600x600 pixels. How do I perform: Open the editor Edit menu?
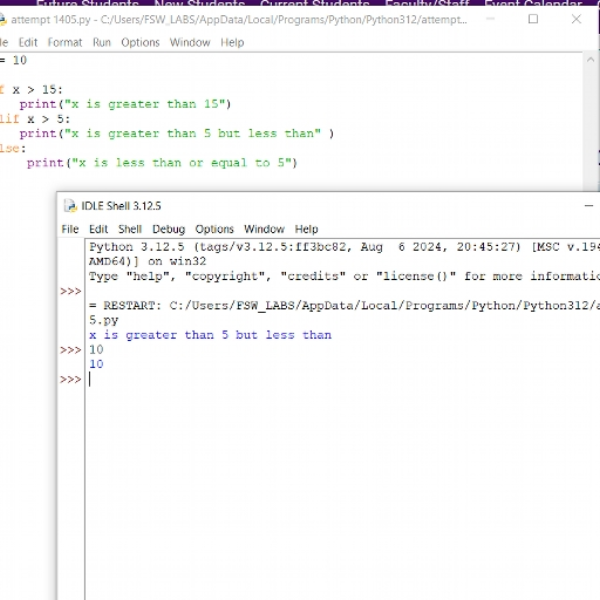28,42
